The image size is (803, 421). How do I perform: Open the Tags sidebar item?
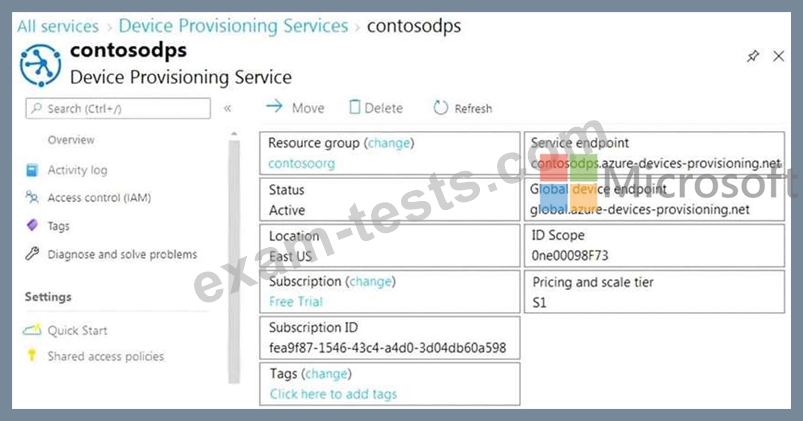pos(58,226)
